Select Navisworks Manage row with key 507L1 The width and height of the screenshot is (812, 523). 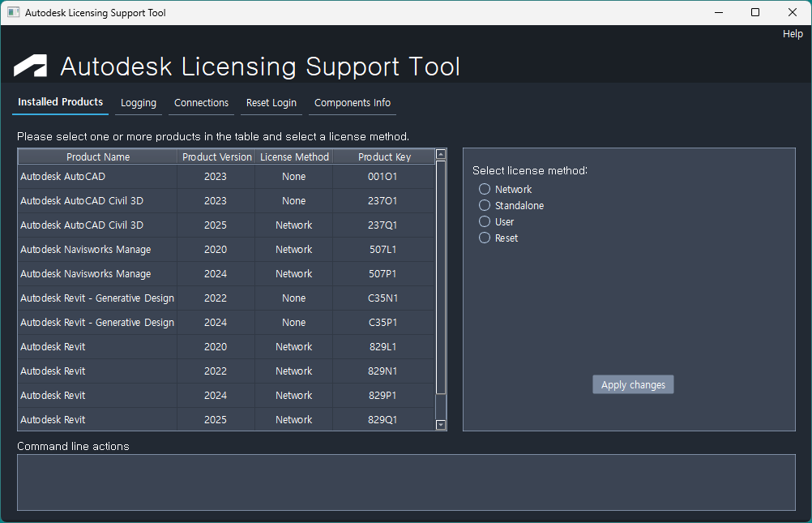[226, 249]
